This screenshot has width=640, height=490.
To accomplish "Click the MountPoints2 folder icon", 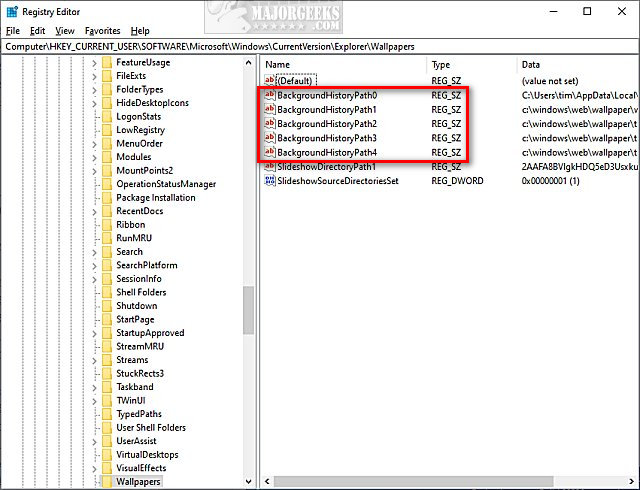I will tap(107, 171).
